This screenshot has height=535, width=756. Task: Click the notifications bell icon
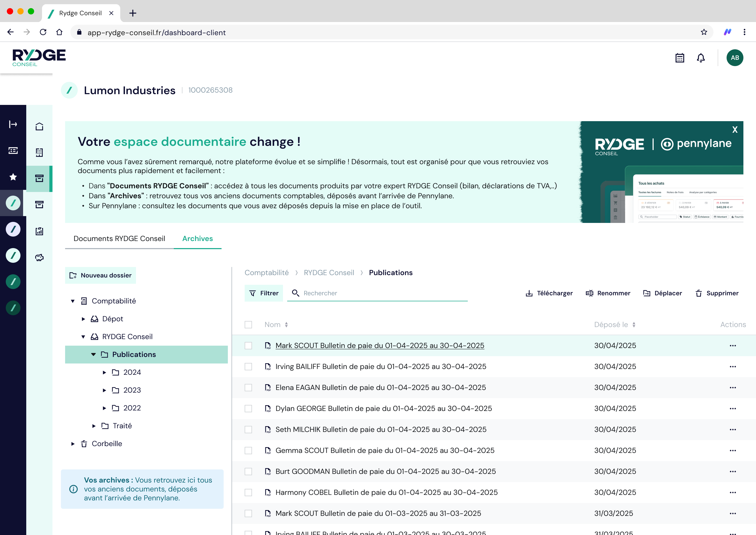coord(701,58)
